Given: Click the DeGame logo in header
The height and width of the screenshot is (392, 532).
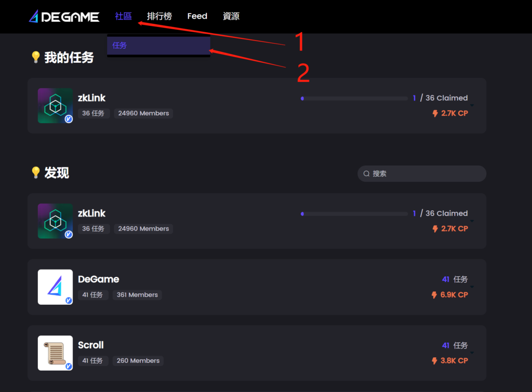Looking at the screenshot, I should click(64, 16).
